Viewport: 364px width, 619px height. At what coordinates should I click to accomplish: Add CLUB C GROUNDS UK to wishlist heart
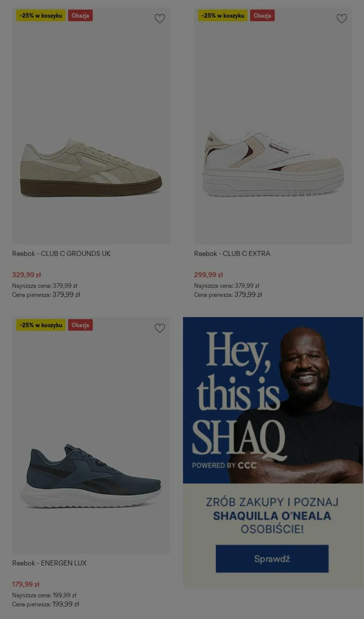[x=160, y=19]
